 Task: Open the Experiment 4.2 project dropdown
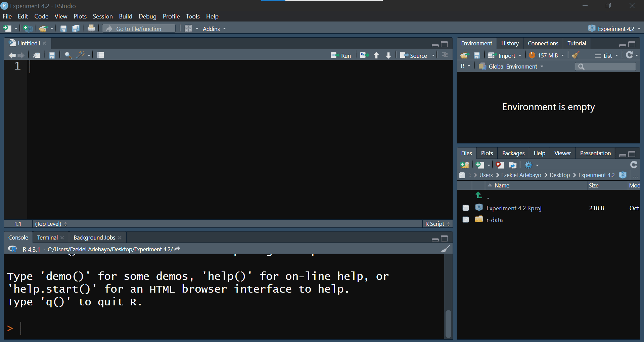(x=614, y=29)
